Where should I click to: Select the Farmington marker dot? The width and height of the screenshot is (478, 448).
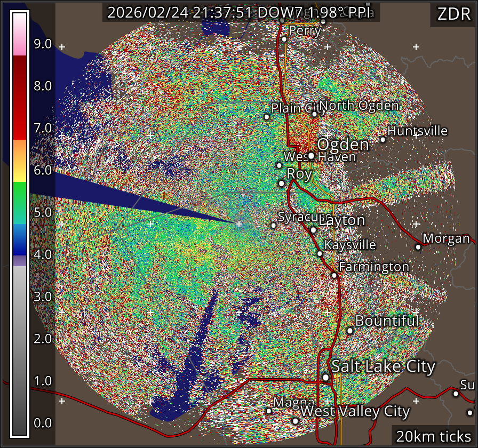[334, 275]
